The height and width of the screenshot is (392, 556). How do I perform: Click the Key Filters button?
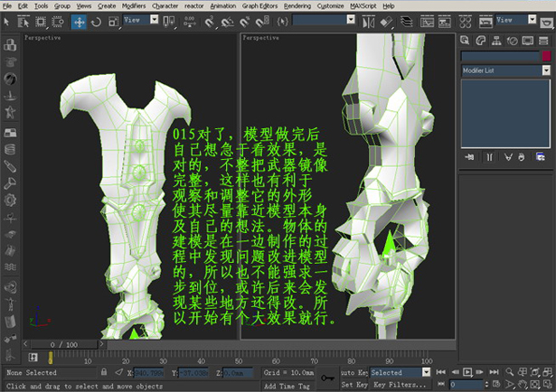click(399, 384)
